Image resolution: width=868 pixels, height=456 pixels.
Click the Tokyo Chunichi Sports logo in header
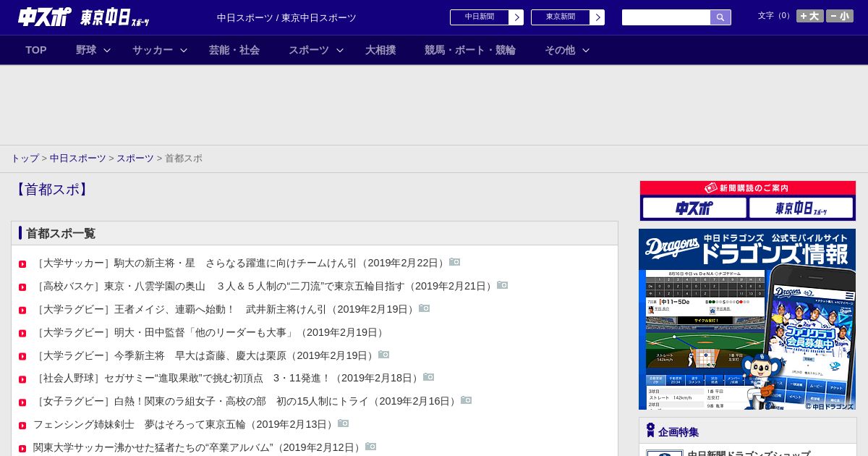point(115,17)
